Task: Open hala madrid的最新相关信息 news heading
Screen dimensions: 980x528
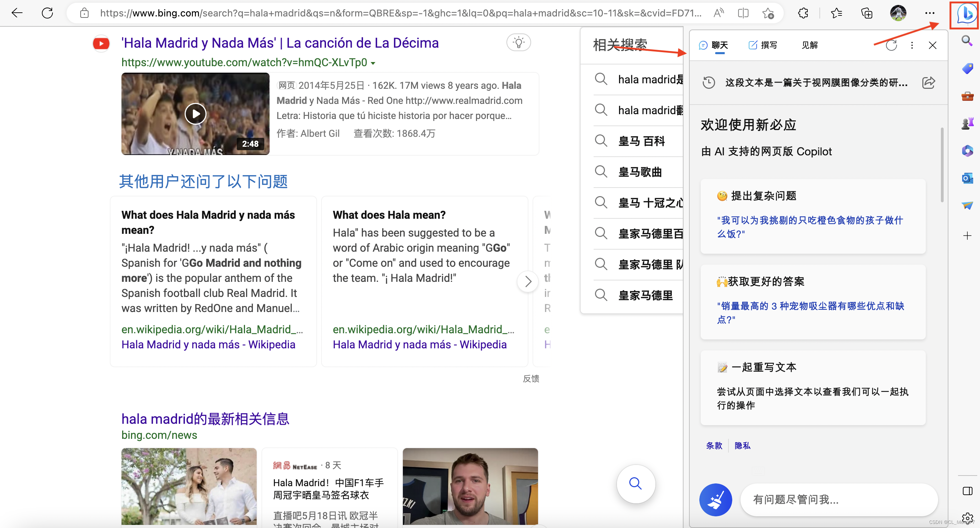Action: click(206, 419)
